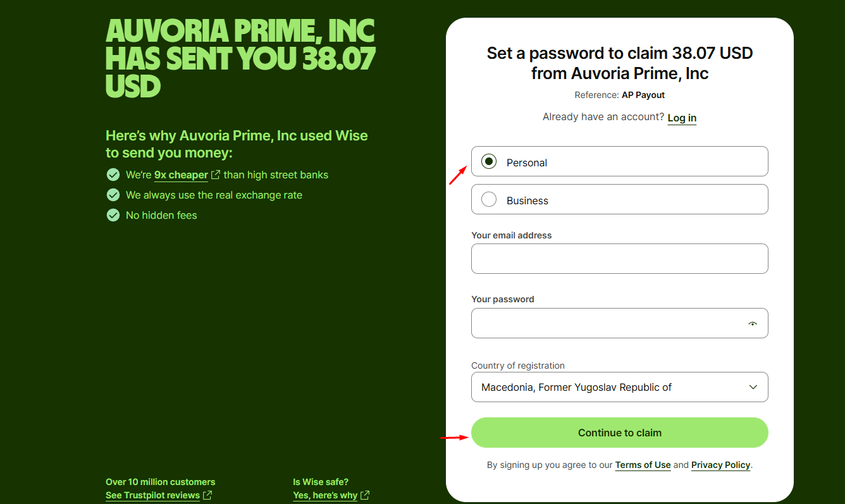Screen dimensions: 845x504
Task: Open the Macedonia country dropdown field
Action: [x=620, y=387]
